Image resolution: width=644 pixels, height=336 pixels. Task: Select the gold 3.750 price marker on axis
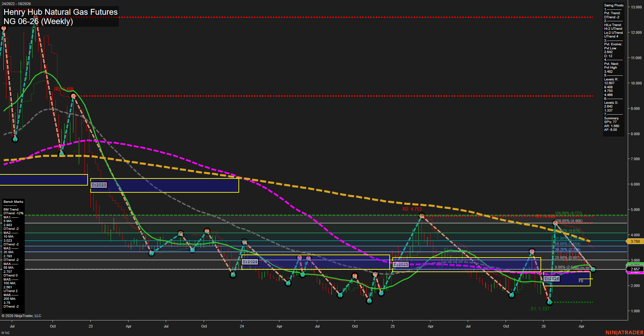(x=635, y=241)
